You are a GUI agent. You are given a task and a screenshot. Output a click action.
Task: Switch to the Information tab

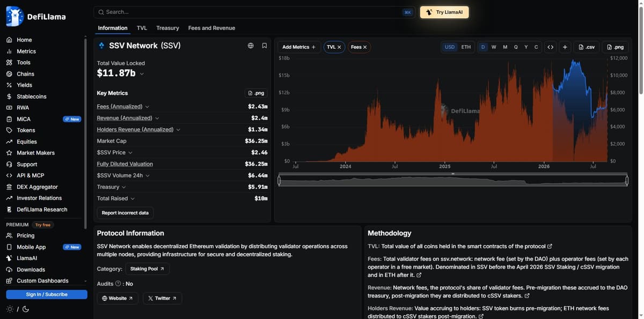pyautogui.click(x=113, y=28)
